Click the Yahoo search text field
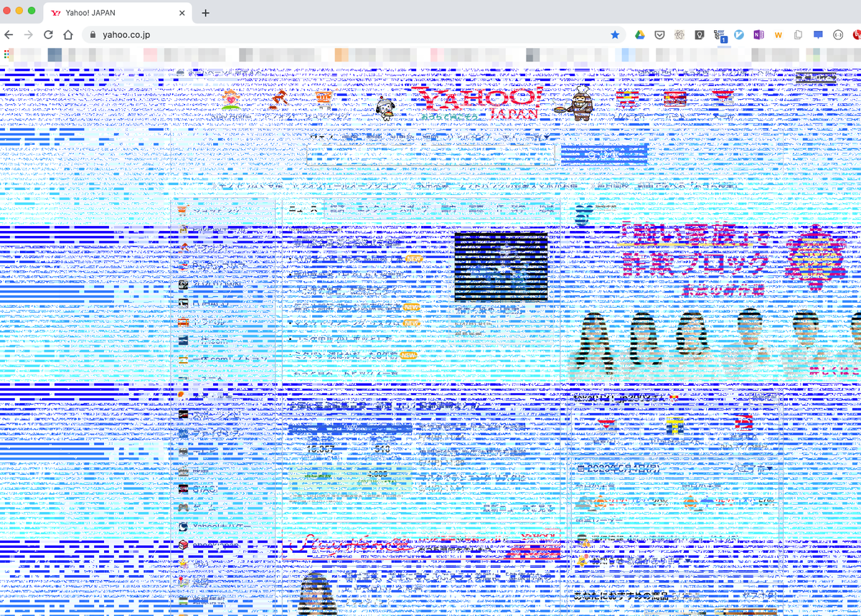The image size is (861, 616). coord(432,155)
